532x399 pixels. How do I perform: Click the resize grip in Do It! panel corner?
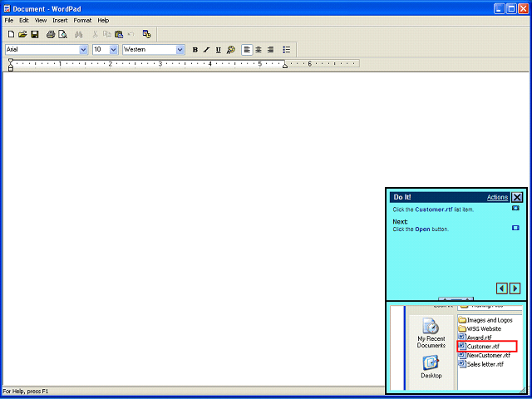coord(523,390)
